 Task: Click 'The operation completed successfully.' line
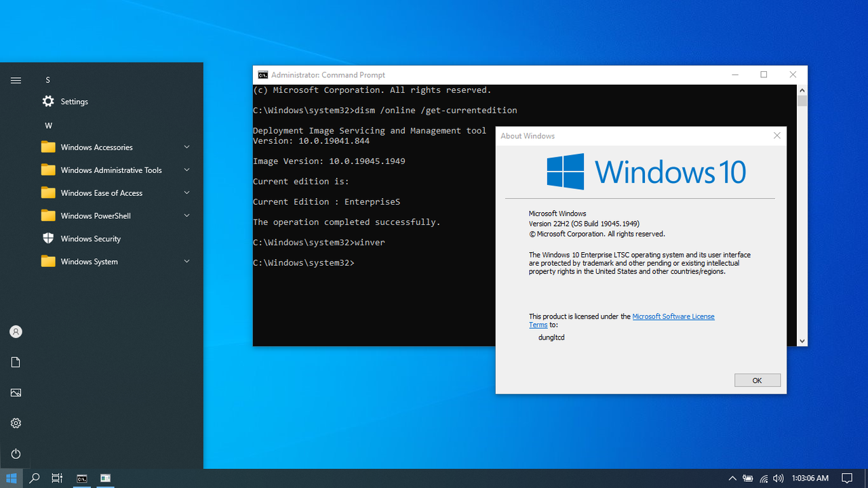pos(347,222)
